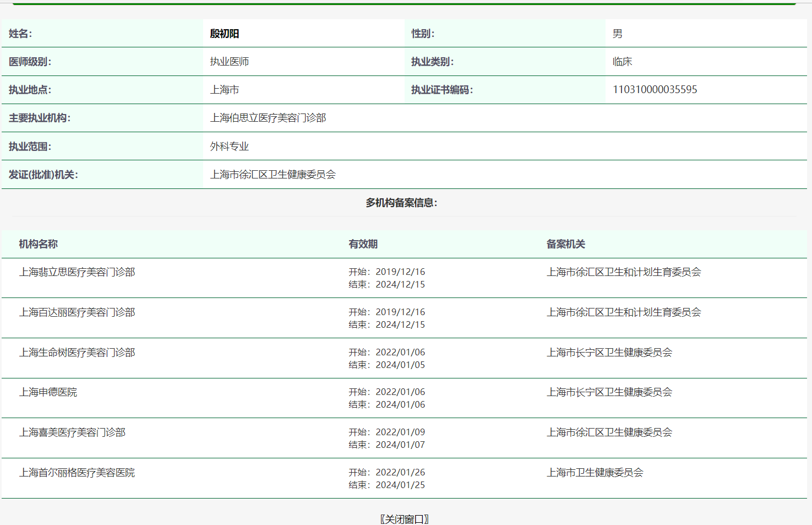Image resolution: width=812 pixels, height=525 pixels.
Task: Select the filing authority for 上海申德医院
Action: 609,392
